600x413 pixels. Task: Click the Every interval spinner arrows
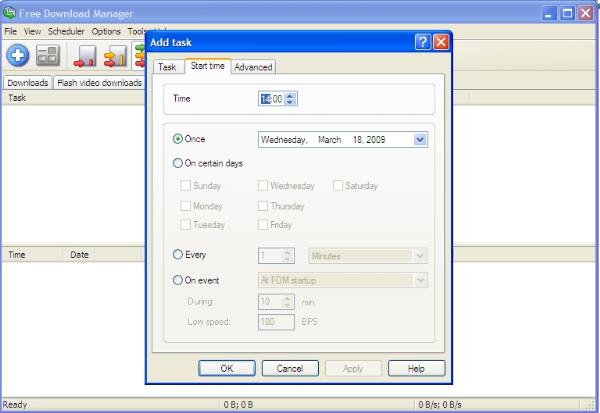point(287,256)
